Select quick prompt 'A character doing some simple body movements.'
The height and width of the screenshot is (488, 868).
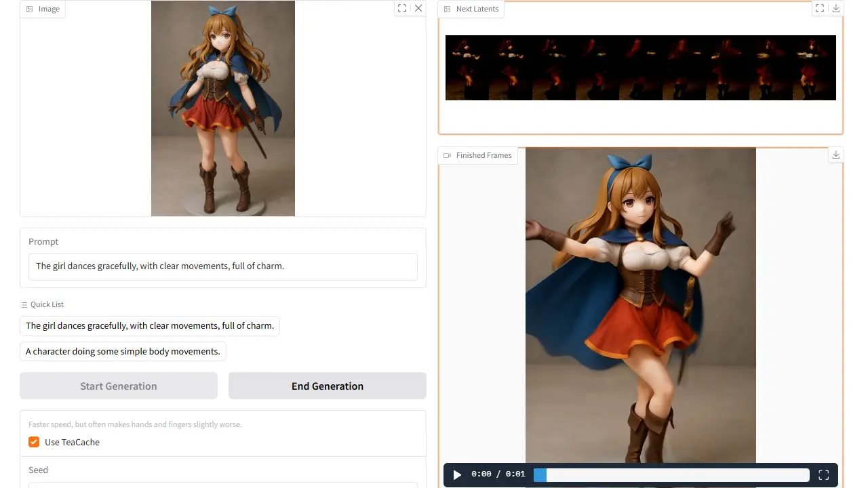[x=123, y=351]
